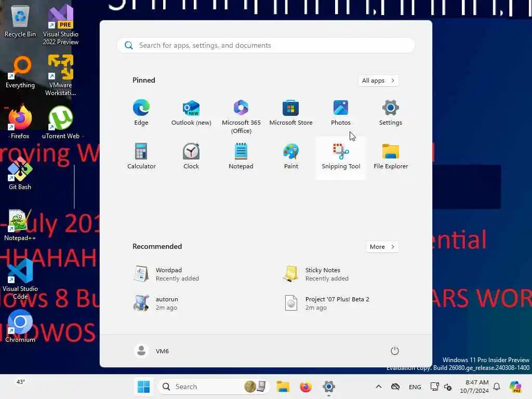The height and width of the screenshot is (399, 532).
Task: Select Visual Studio 2022 Preview desktop shortcut
Action: point(61,24)
